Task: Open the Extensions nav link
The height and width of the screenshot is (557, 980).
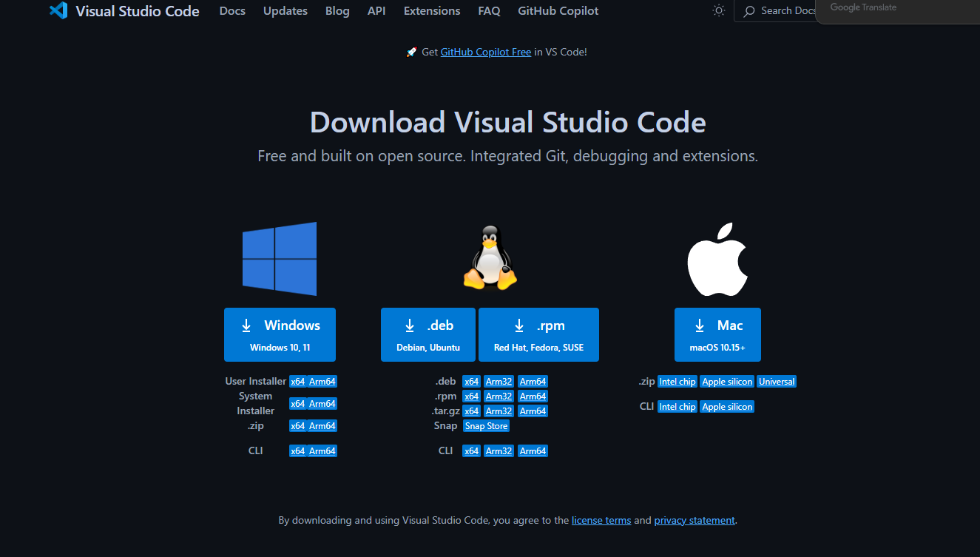Action: click(x=432, y=11)
